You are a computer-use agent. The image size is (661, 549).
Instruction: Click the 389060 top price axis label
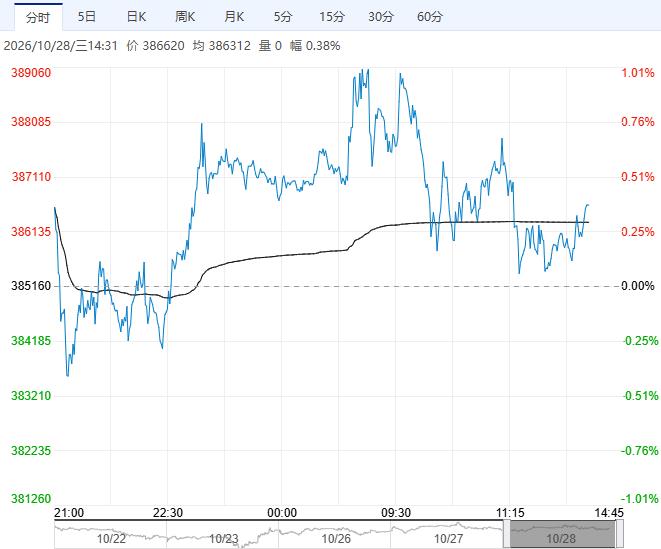31,73
